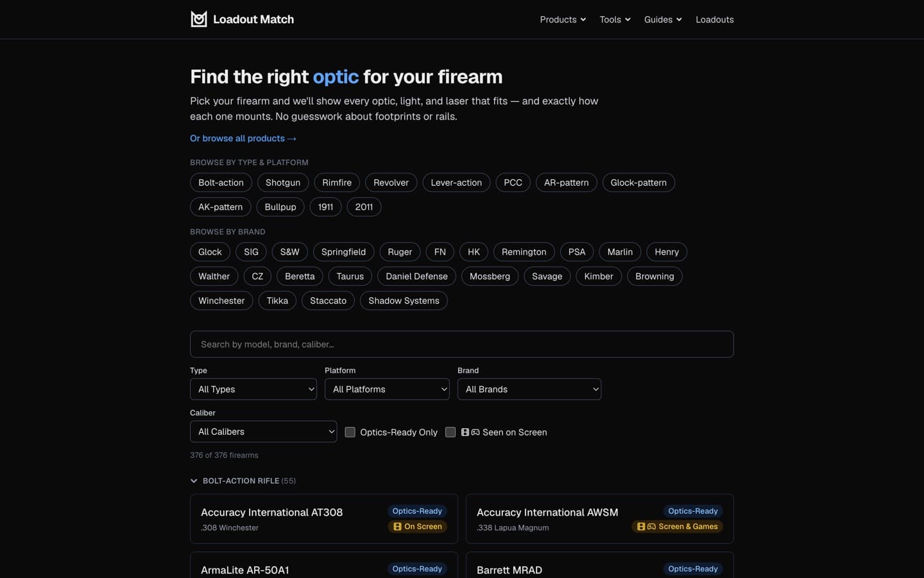Viewport: 924px width, 578px height.
Task: Open the Tools dropdown menu
Action: [x=615, y=19]
